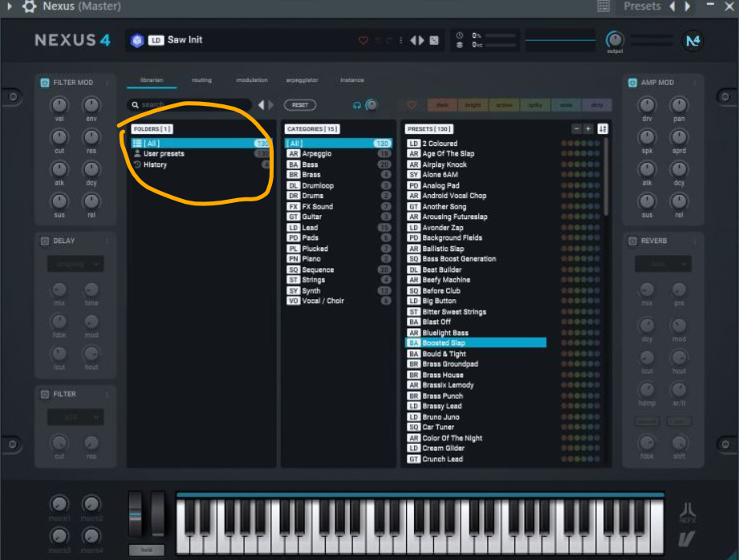The width and height of the screenshot is (739, 560).
Task: Switch to the routing tab
Action: pyautogui.click(x=201, y=80)
